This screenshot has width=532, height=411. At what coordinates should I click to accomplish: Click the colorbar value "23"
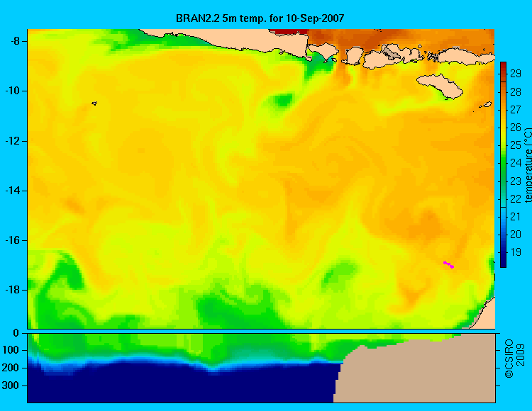tap(516, 181)
